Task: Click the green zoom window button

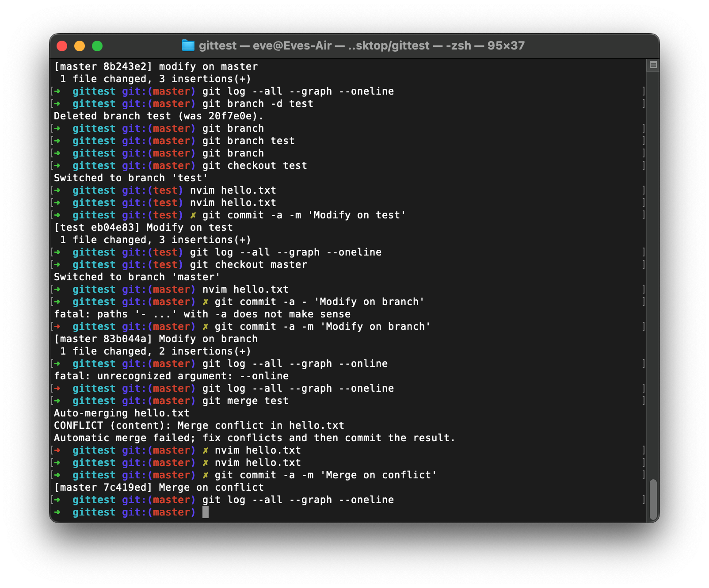Action: [97, 46]
